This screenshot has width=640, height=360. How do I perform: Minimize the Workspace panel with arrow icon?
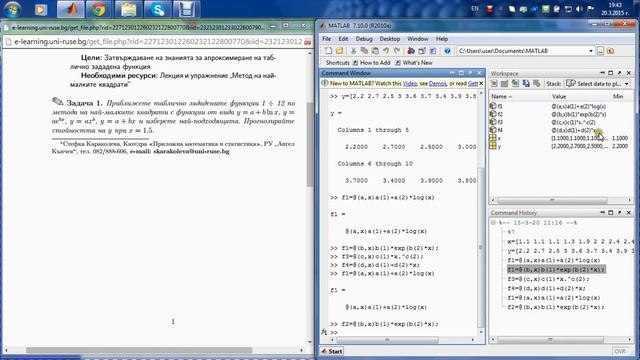[x=602, y=73]
